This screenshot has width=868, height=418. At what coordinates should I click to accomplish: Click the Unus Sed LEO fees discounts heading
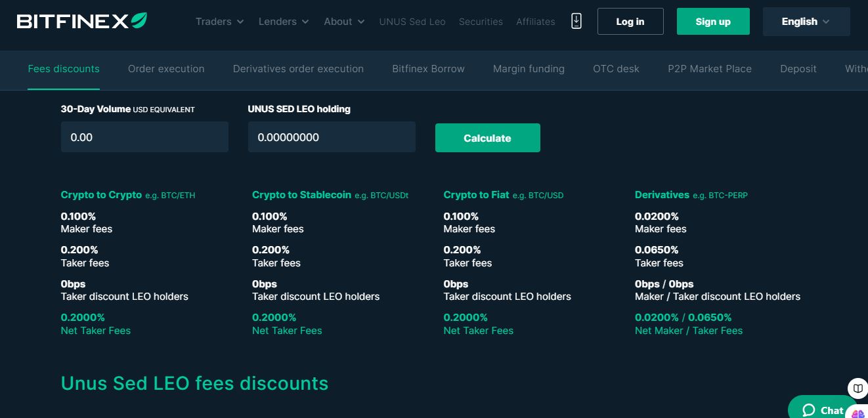click(x=194, y=383)
